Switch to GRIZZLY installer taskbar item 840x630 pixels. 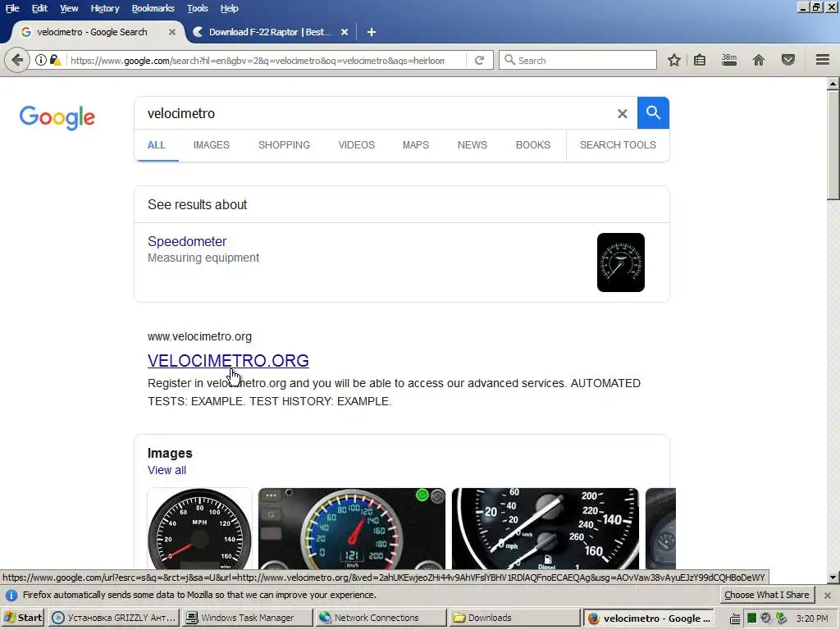point(114,618)
